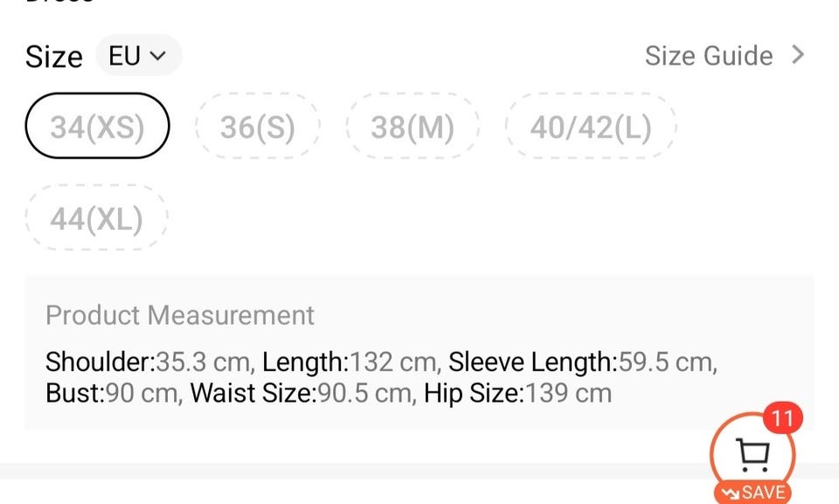The height and width of the screenshot is (504, 839).
Task: Click the orange SAVE tag below cart
Action: pos(752,493)
